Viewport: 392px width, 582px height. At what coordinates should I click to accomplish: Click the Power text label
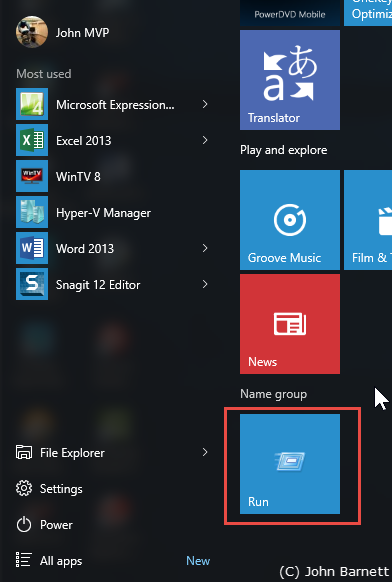tap(56, 525)
